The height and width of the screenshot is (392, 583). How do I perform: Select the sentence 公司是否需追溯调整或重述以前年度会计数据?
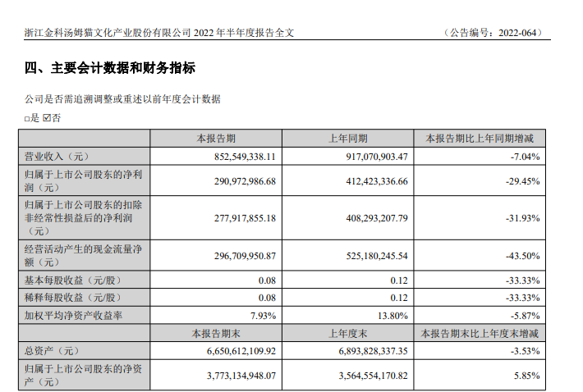[x=122, y=99]
